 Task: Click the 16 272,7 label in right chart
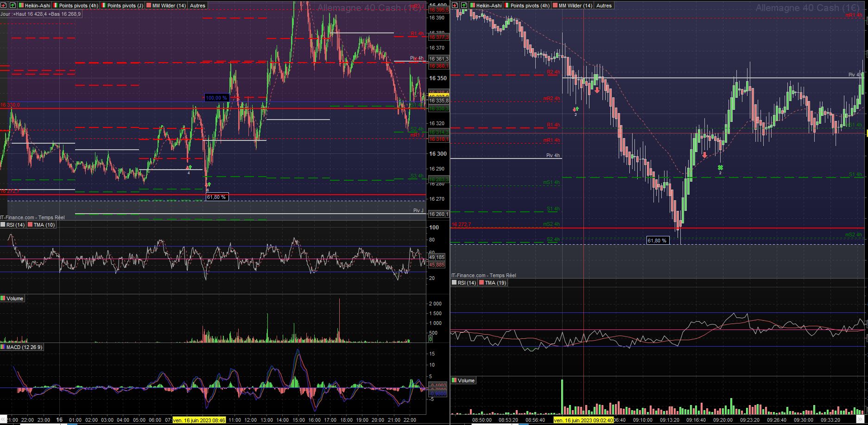tap(461, 225)
